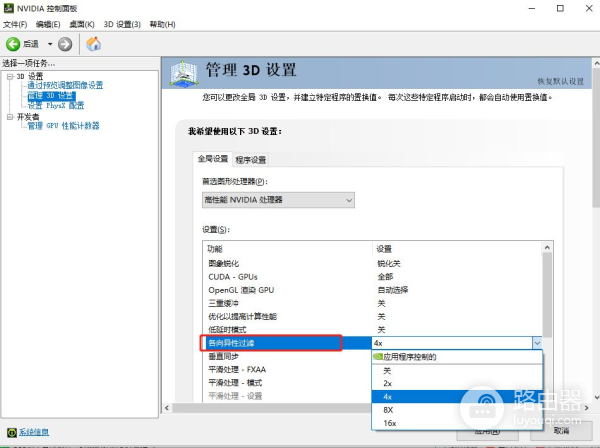Open the 帮助(H) menu
This screenshot has height=448, width=600.
point(162,24)
